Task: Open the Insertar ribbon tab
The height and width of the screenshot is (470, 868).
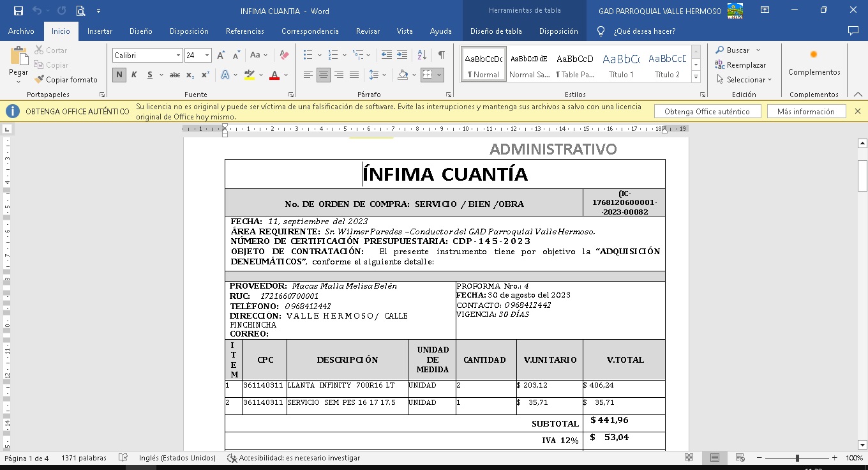Action: click(100, 31)
